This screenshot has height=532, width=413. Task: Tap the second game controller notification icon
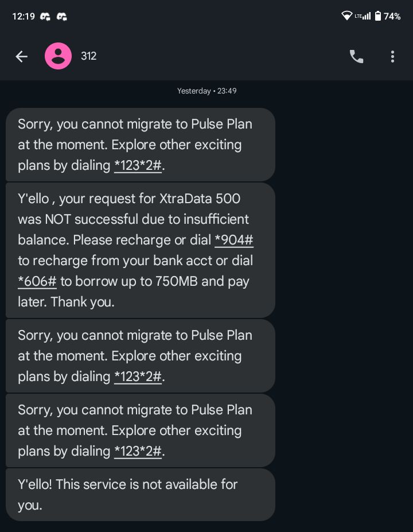(62, 16)
